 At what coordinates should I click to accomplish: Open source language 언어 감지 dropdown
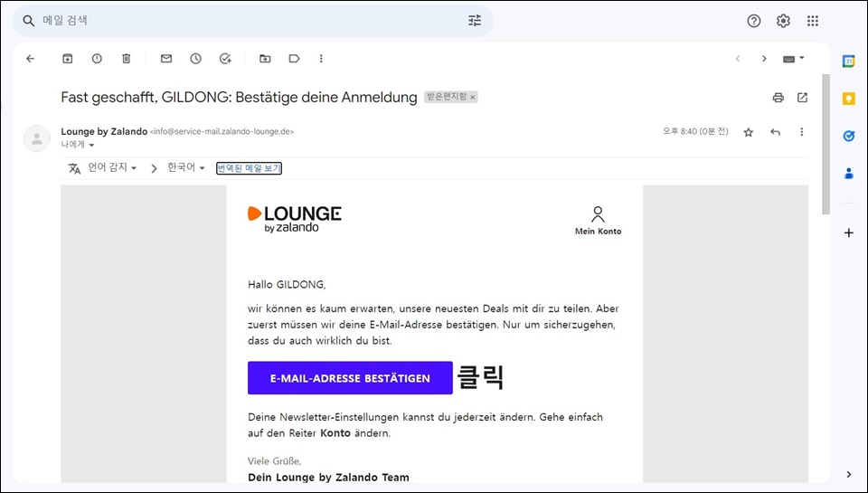(112, 168)
